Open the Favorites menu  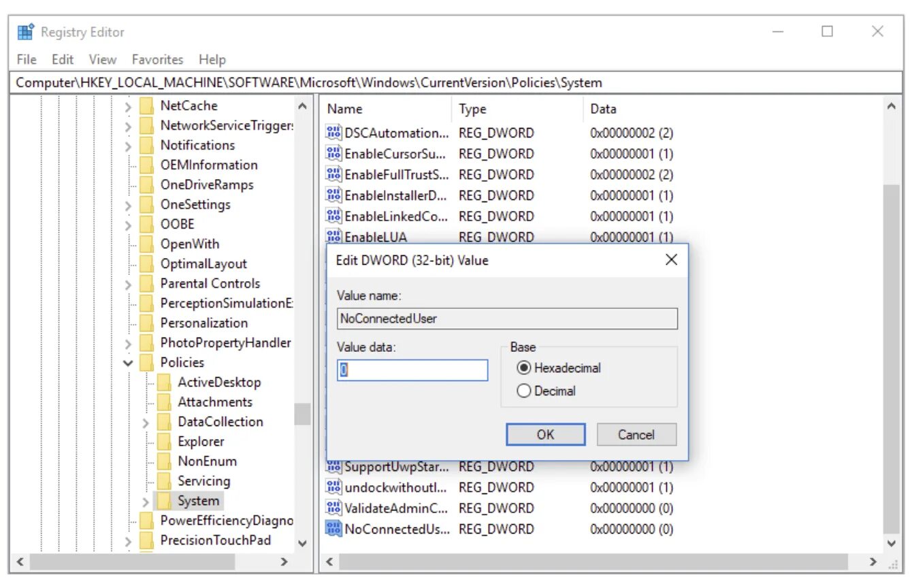pos(158,60)
